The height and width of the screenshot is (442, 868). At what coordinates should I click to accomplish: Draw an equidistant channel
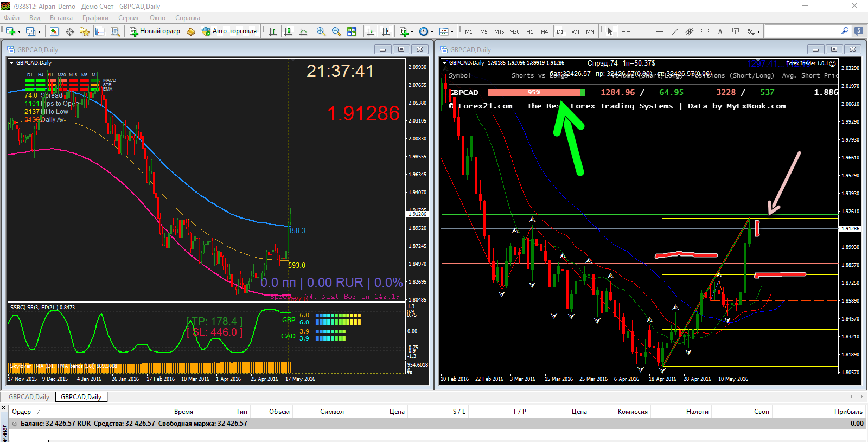click(690, 31)
